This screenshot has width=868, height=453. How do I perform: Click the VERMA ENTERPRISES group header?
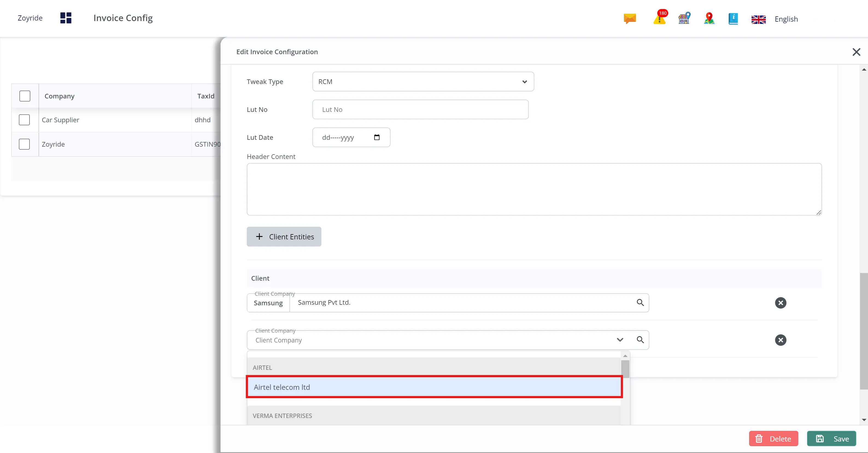click(x=434, y=416)
